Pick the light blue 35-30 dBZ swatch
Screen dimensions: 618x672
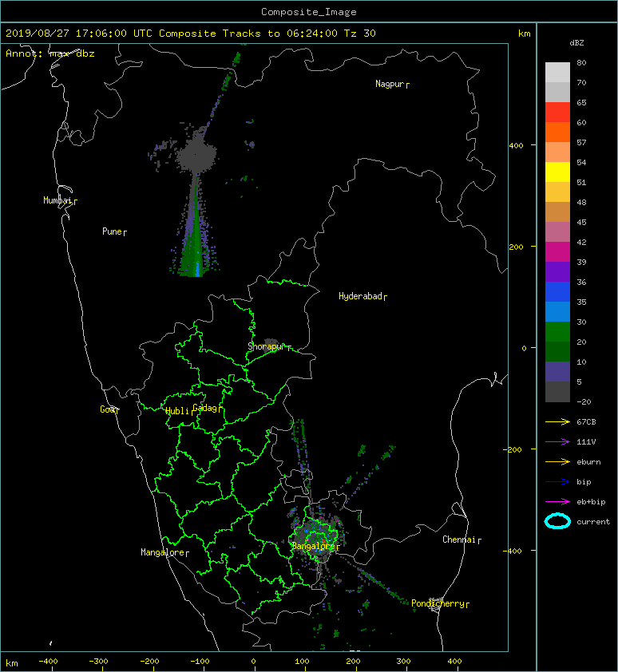557,311
